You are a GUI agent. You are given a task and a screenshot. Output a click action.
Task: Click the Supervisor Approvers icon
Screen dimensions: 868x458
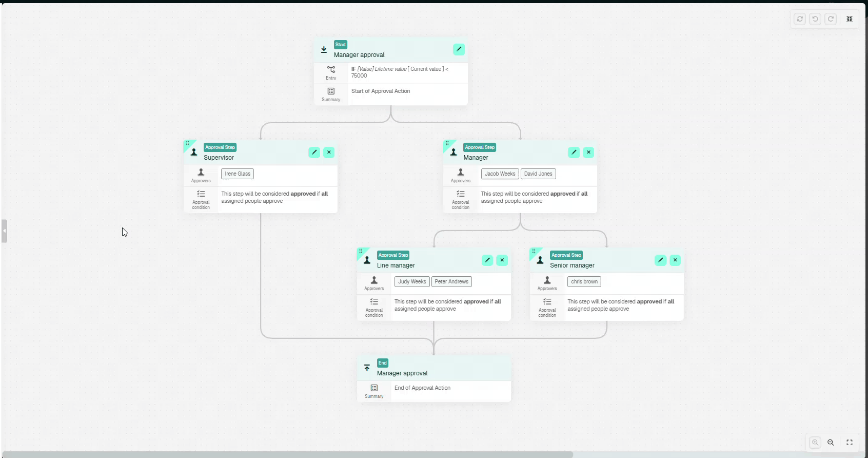point(201,173)
